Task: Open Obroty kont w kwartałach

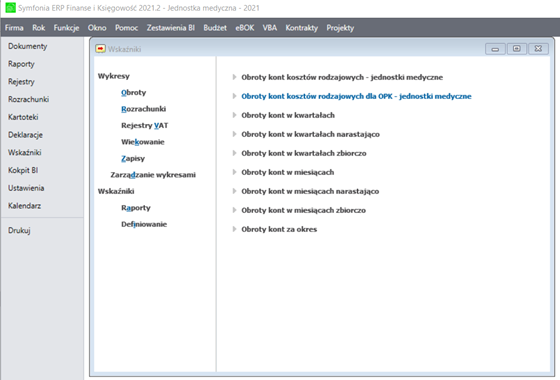Action: [288, 115]
